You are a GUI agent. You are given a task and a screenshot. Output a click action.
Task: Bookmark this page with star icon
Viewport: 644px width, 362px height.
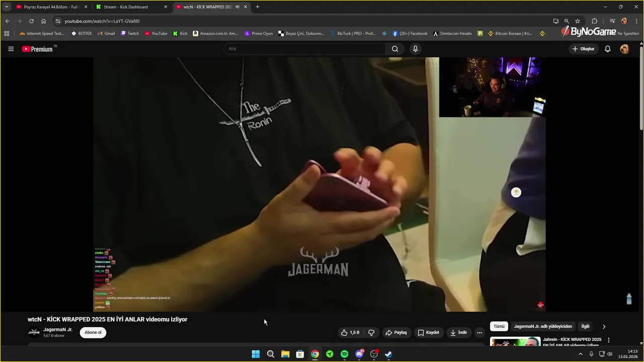coord(578,21)
